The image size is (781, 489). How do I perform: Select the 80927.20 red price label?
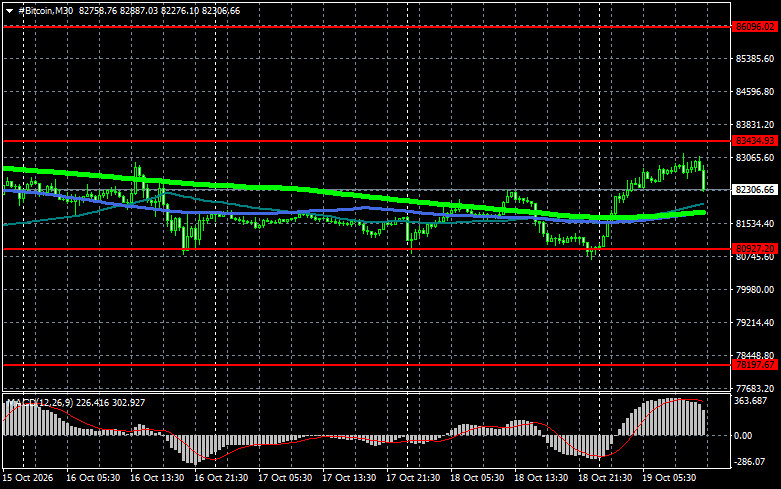755,248
